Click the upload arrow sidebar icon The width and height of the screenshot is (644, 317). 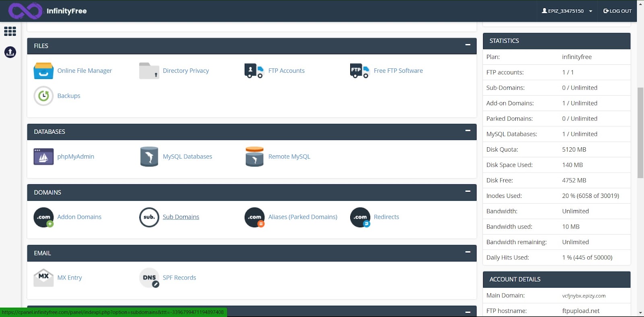pos(10,52)
